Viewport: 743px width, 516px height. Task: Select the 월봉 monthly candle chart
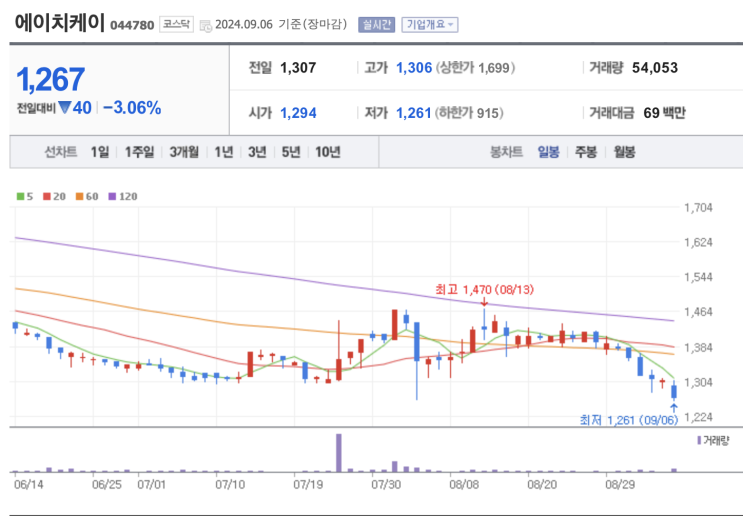tap(624, 152)
